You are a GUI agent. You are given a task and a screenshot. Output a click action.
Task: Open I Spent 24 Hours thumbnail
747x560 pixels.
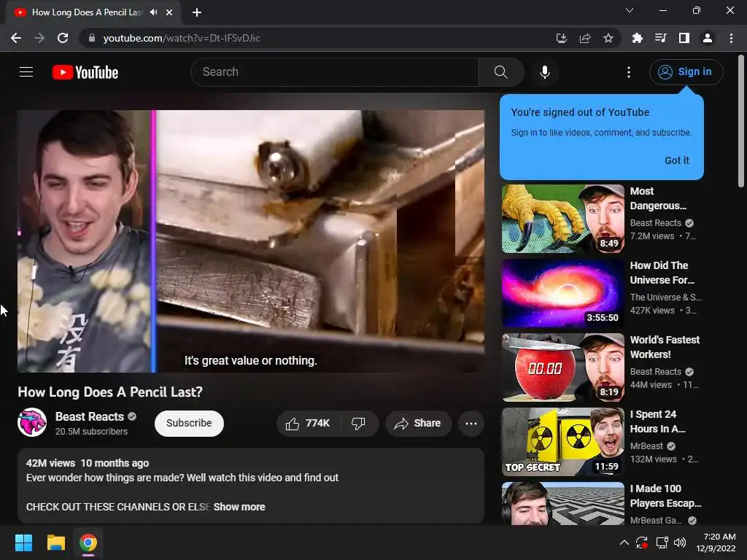coord(562,442)
